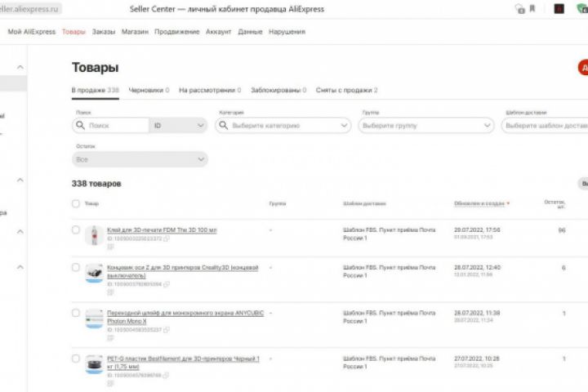This screenshot has width=588, height=392.
Task: Click the lock extension icon in the browser bar
Action: pos(520,9)
